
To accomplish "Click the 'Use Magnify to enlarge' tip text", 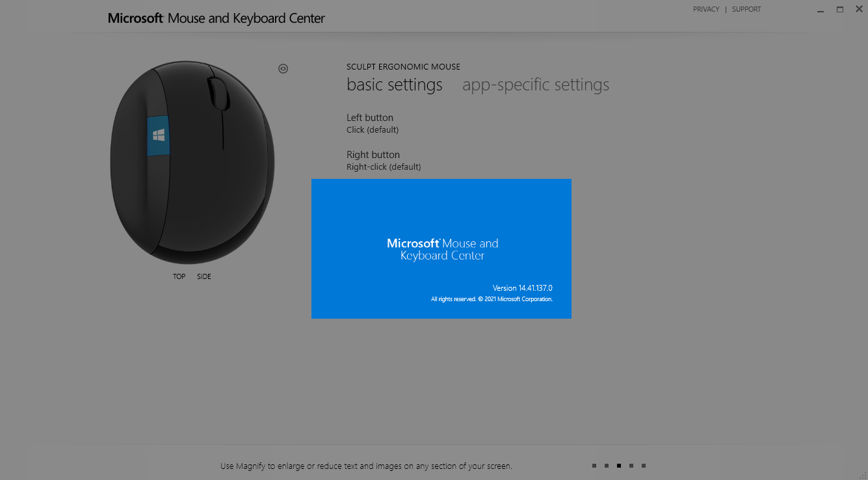I will 366,466.
